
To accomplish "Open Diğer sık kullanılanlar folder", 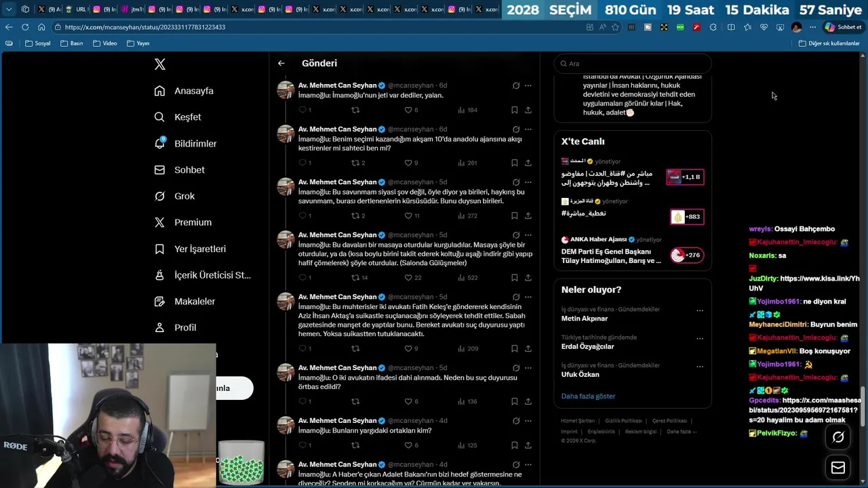I will pyautogui.click(x=829, y=43).
